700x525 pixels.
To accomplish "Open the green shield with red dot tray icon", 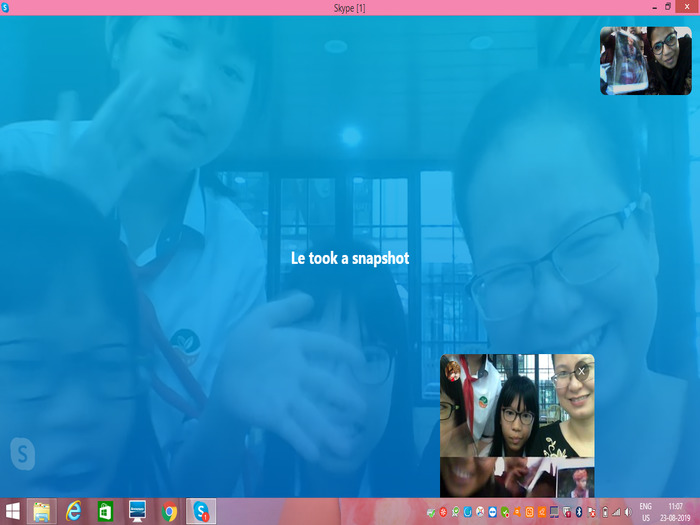I will (x=505, y=512).
